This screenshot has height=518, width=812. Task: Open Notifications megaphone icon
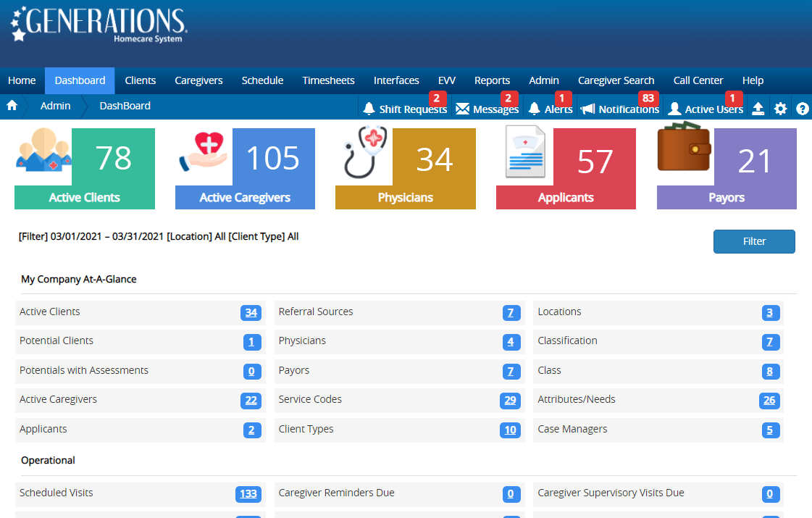pyautogui.click(x=587, y=109)
